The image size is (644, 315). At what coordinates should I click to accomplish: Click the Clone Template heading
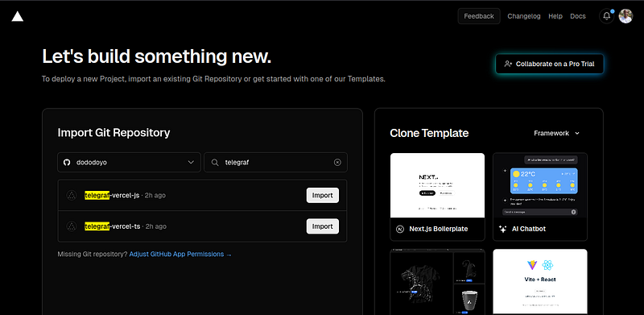(429, 133)
